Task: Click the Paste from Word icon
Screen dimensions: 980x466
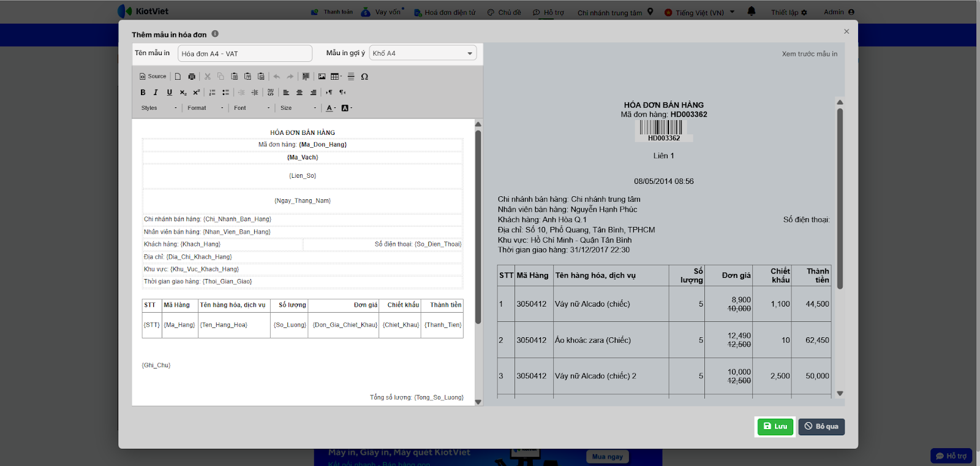Action: (x=261, y=77)
